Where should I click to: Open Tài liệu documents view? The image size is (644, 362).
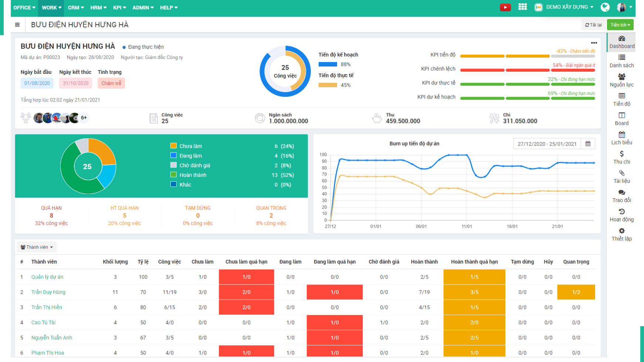tap(622, 177)
